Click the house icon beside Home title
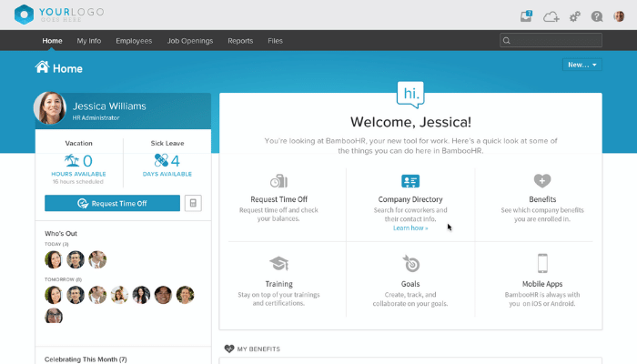This screenshot has width=637, height=364. (42, 67)
